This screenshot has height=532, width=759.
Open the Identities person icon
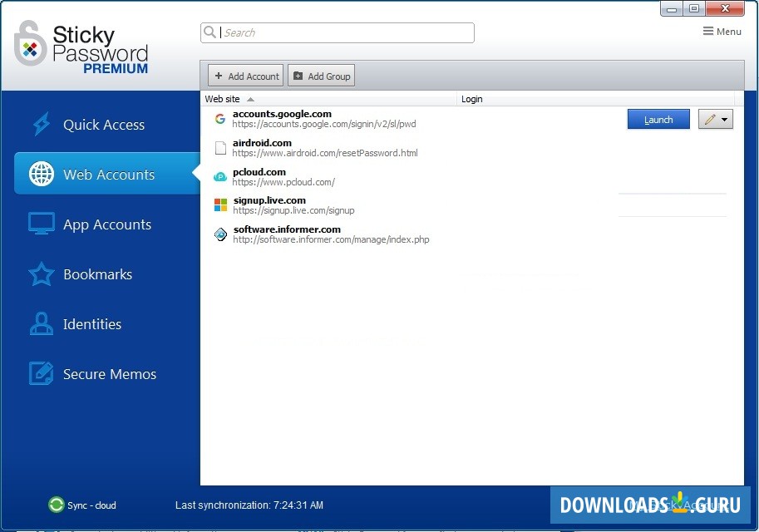(41, 324)
